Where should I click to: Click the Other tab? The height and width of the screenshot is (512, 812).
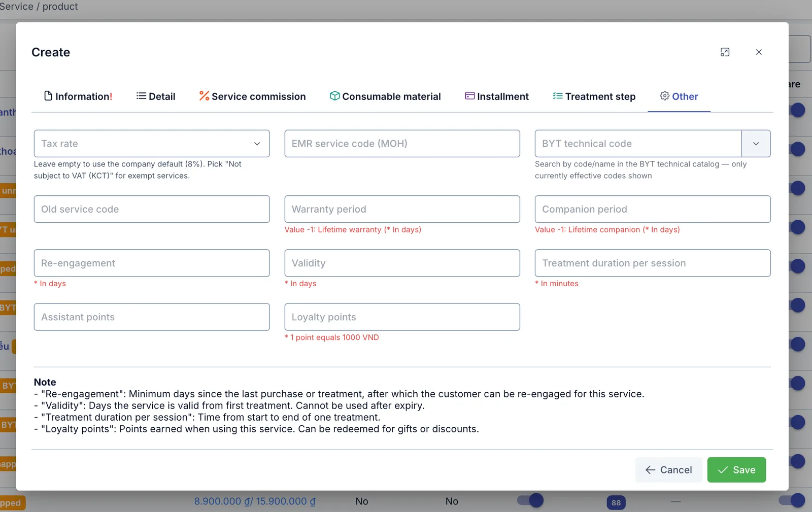(679, 96)
